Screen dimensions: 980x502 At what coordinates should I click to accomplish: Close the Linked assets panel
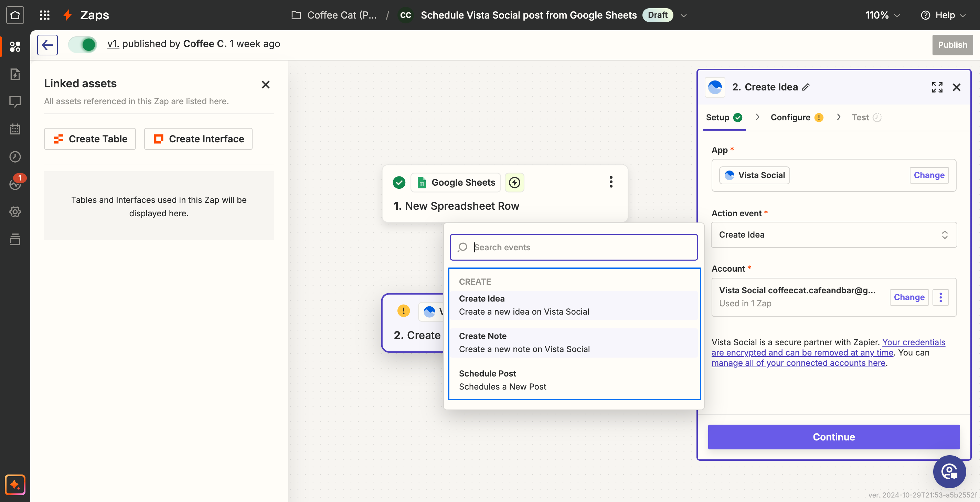coord(266,84)
